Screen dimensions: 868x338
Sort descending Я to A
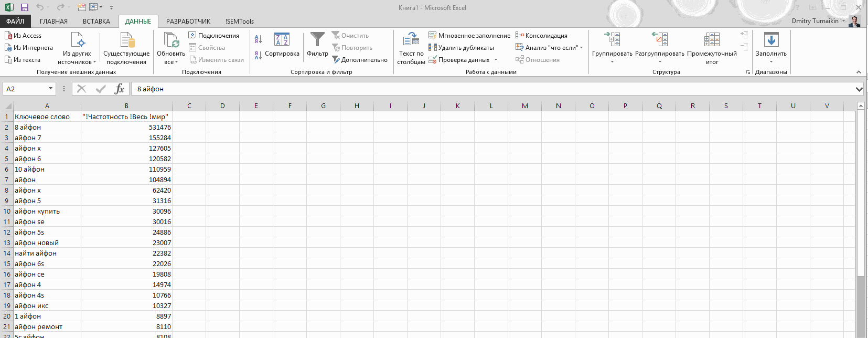258,55
